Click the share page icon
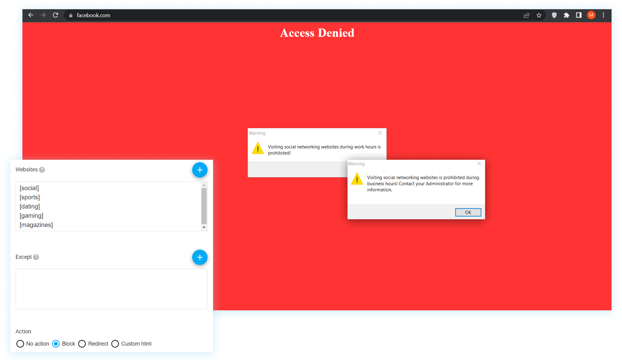Screen dimensions: 622x364 [x=527, y=15]
